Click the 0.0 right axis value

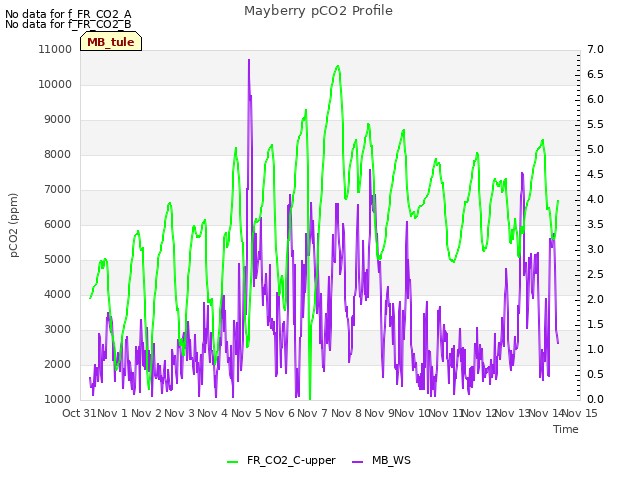pos(595,400)
